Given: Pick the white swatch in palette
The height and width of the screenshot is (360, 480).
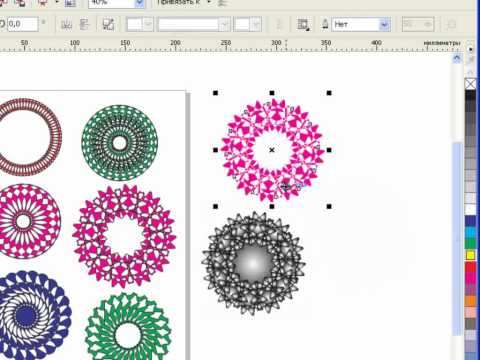Looking at the screenshot, I should (470, 209).
